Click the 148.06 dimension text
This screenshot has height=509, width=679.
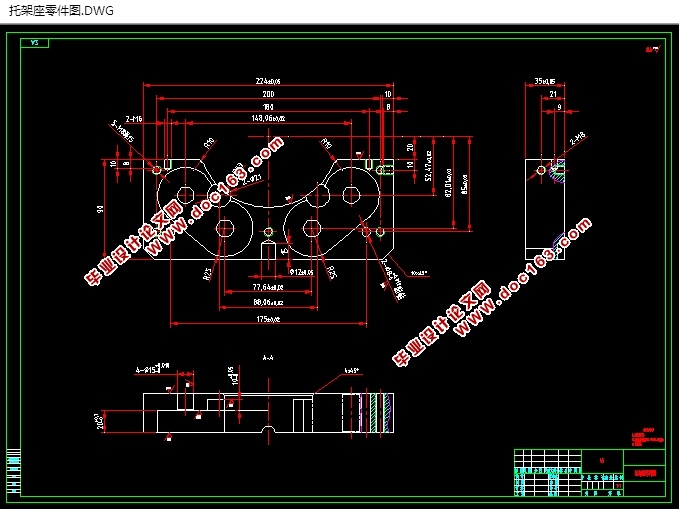267,117
